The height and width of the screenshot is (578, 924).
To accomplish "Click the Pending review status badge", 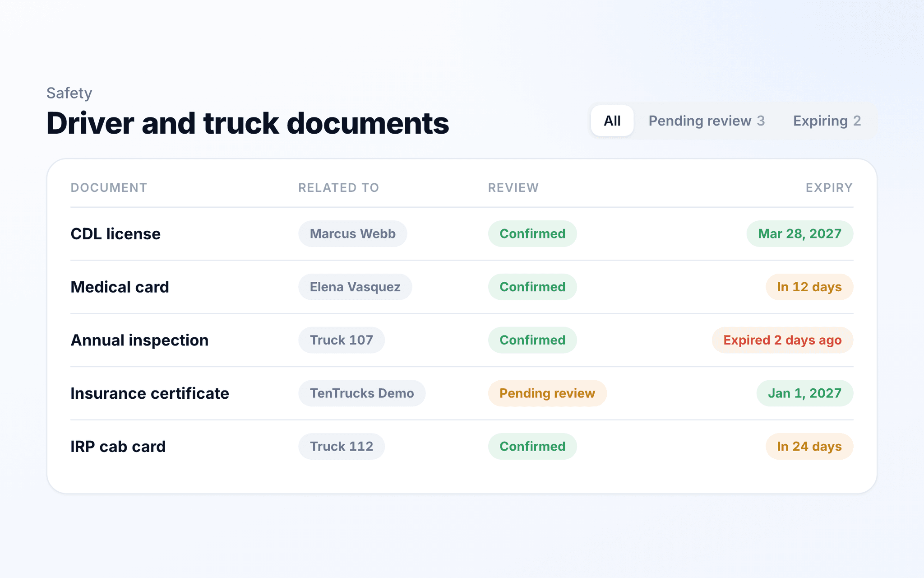I will coord(547,393).
